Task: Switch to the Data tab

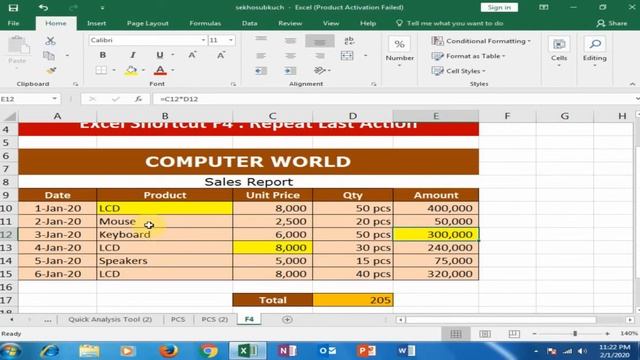Action: pos(249,23)
